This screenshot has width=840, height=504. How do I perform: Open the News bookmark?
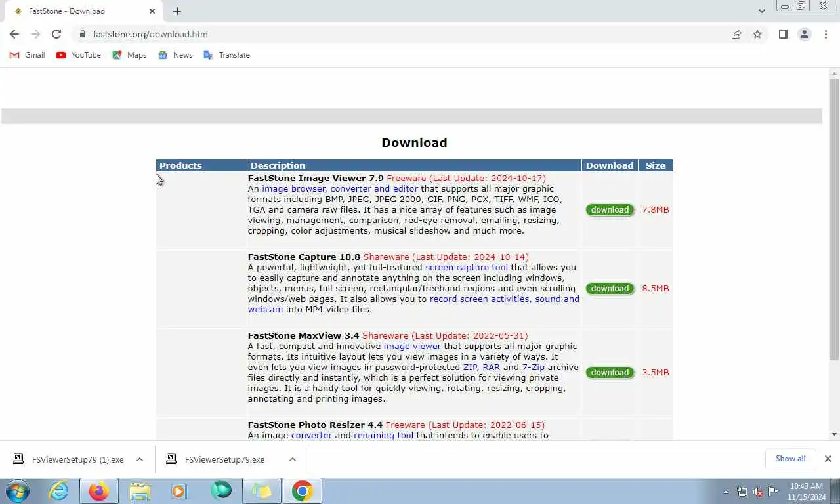(175, 55)
